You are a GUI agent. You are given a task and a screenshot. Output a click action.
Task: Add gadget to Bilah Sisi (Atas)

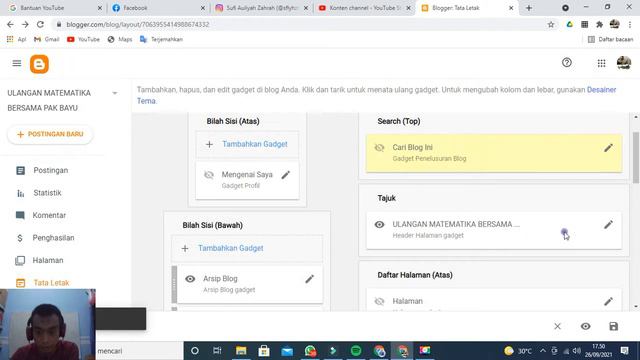(x=247, y=144)
